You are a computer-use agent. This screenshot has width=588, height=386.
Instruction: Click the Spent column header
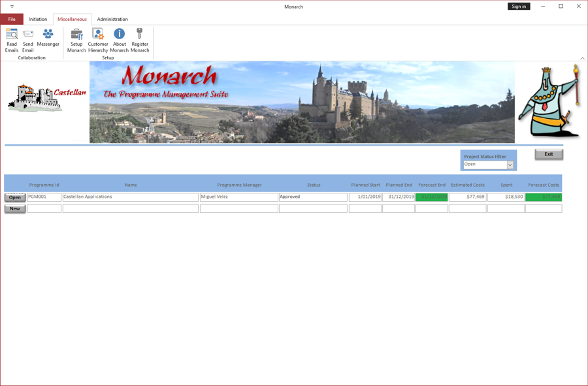click(x=506, y=185)
